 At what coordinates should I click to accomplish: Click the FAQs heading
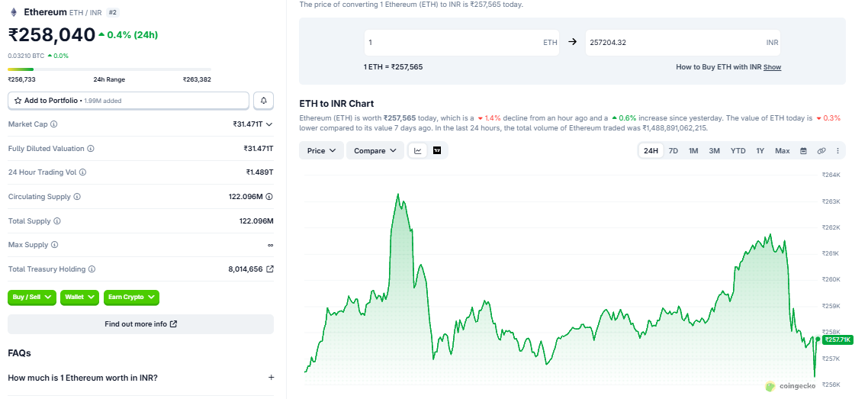19,353
